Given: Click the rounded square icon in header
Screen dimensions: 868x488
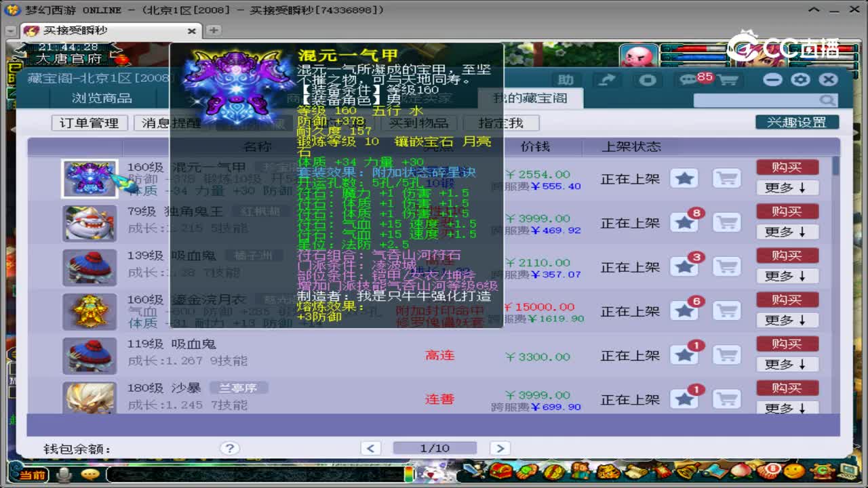Looking at the screenshot, I should pos(648,80).
